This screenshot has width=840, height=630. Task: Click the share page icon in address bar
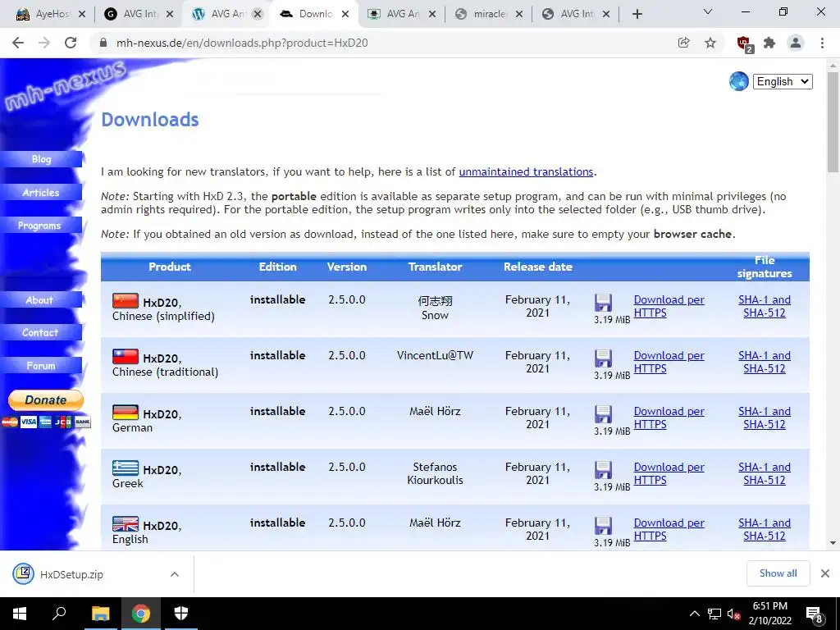(683, 43)
